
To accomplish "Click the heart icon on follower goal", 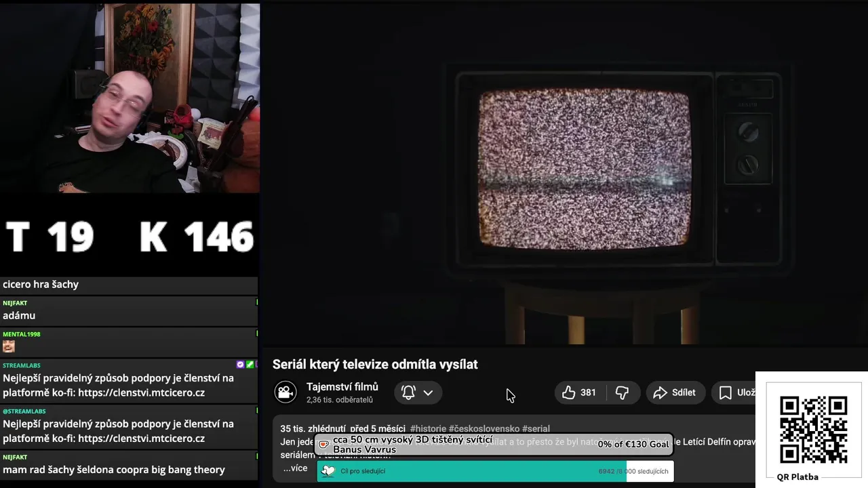I will point(328,471).
